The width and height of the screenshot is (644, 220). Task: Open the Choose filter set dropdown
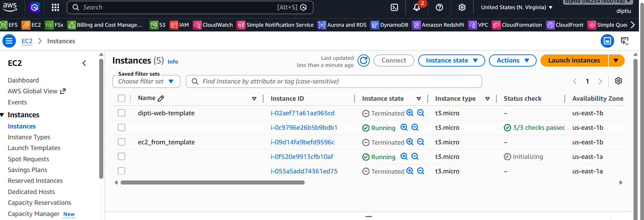coord(146,81)
